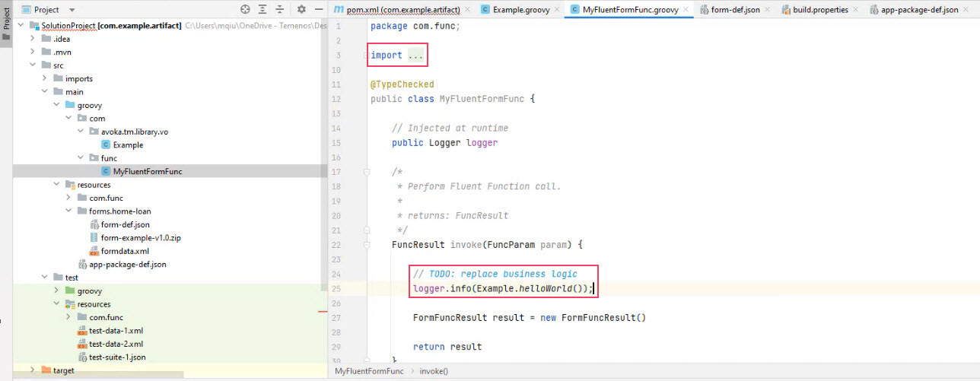This screenshot has width=980, height=381.
Task: Collapse the forms.home-loan folder
Action: tap(68, 211)
